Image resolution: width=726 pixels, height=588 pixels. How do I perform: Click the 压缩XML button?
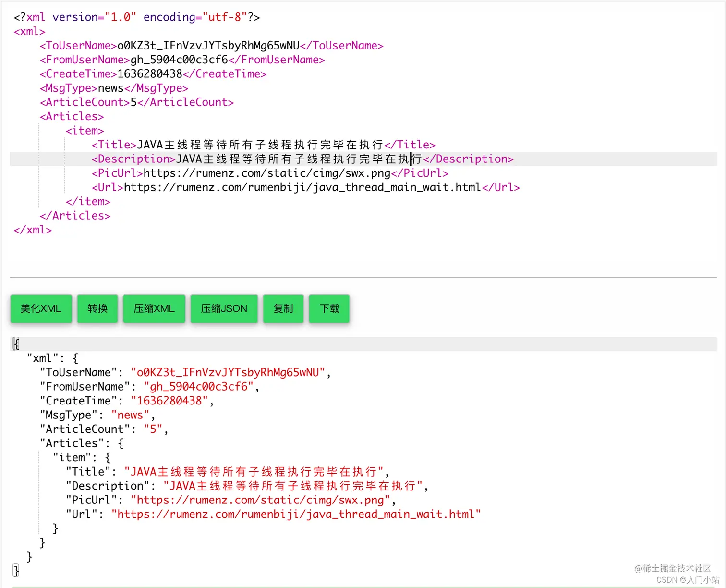click(x=154, y=308)
